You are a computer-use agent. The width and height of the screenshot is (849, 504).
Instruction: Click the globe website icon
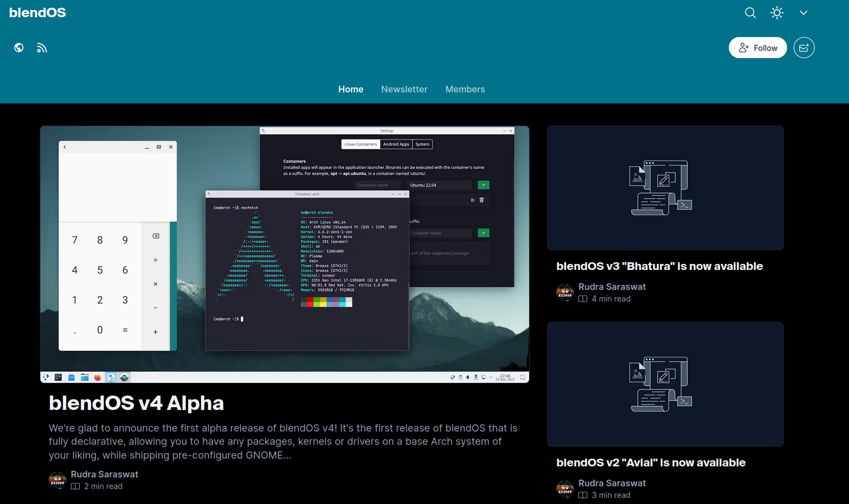[x=19, y=48]
